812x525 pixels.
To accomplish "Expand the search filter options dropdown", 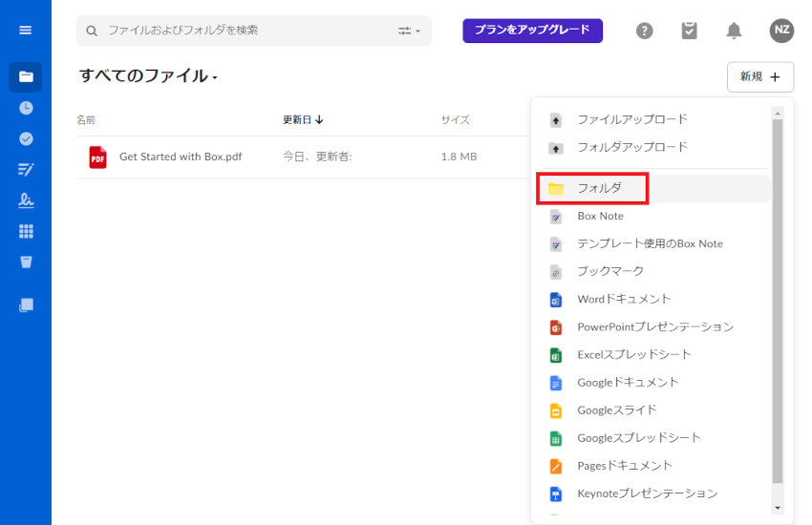I will coord(409,31).
